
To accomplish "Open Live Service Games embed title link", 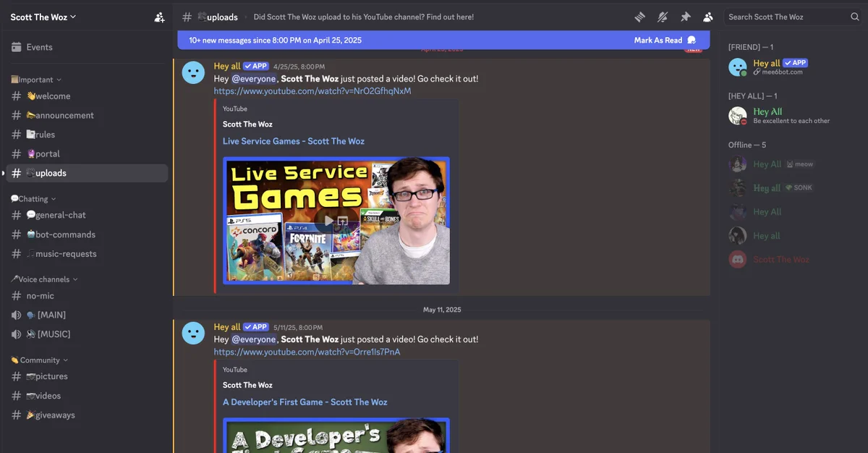I will click(x=294, y=141).
